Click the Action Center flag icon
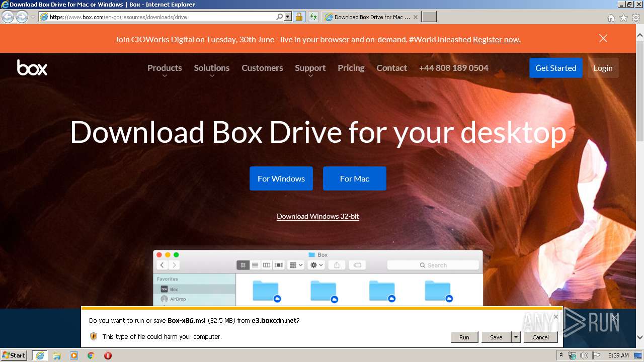This screenshot has height=362, width=644. point(596,355)
